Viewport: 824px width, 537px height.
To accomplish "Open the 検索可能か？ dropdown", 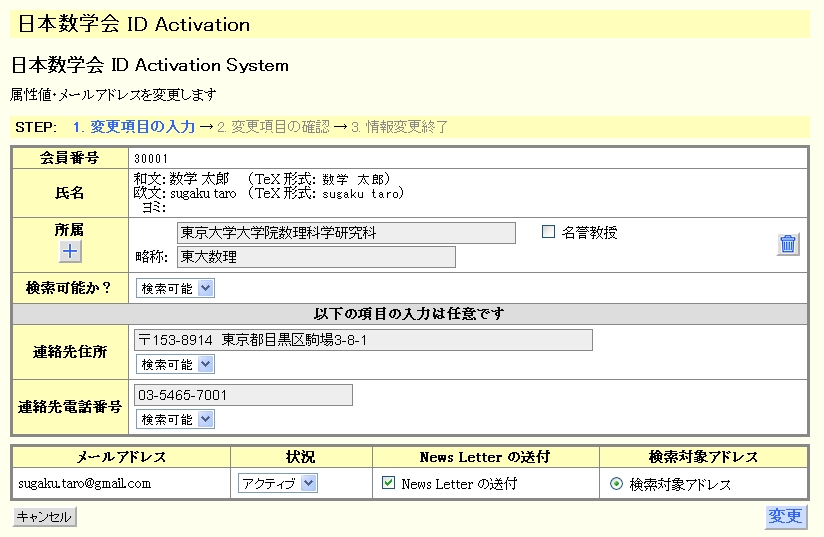I will coord(175,288).
